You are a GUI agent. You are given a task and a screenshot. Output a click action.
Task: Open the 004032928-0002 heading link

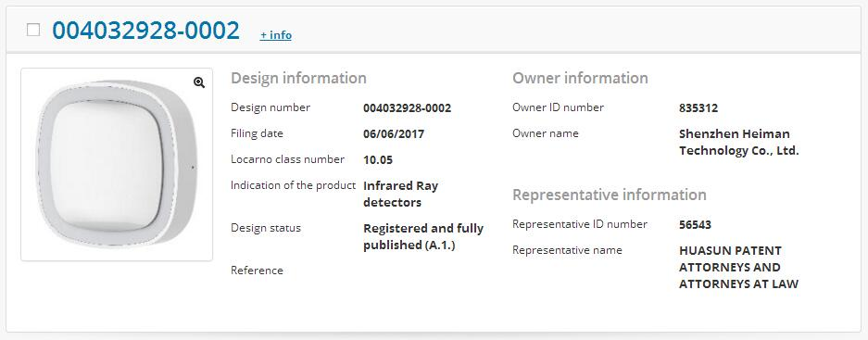point(146,30)
